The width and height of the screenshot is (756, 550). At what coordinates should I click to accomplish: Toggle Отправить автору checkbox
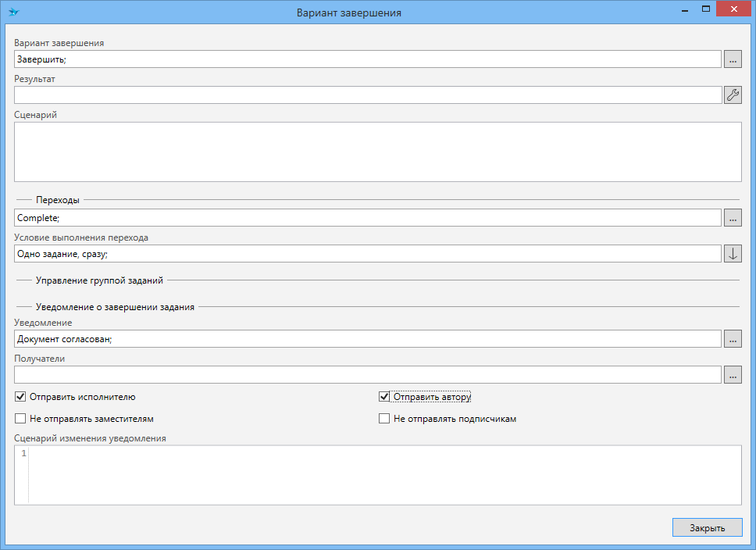[384, 397]
